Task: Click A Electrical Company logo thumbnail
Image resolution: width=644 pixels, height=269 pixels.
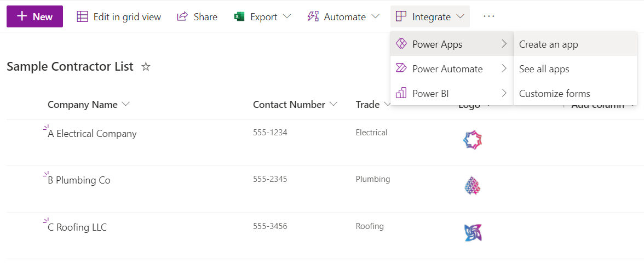Action: point(472,140)
